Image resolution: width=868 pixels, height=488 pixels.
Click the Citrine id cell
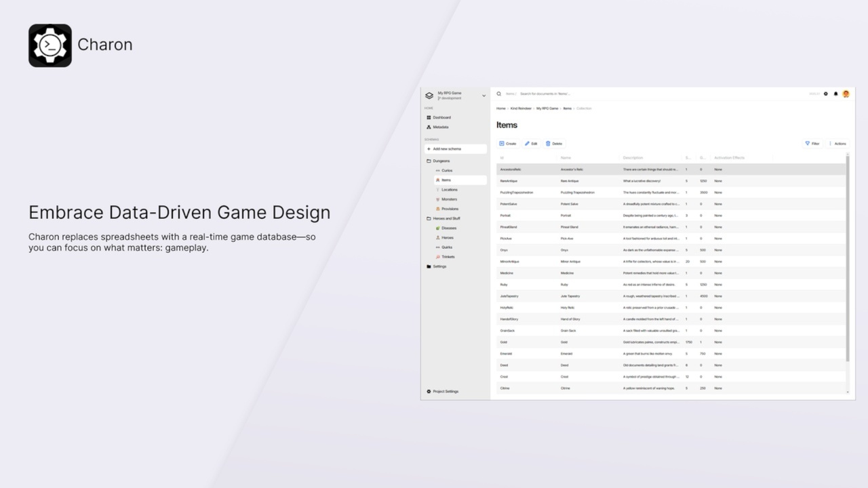(505, 388)
